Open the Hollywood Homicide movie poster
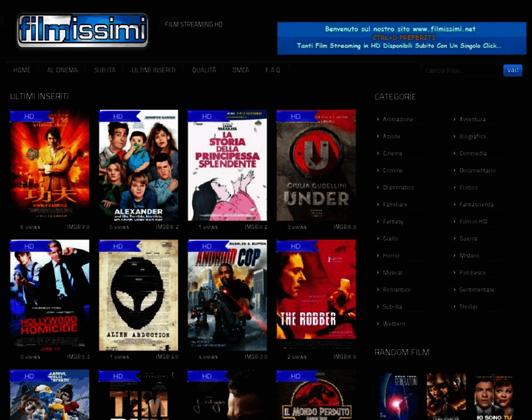 [x=50, y=295]
